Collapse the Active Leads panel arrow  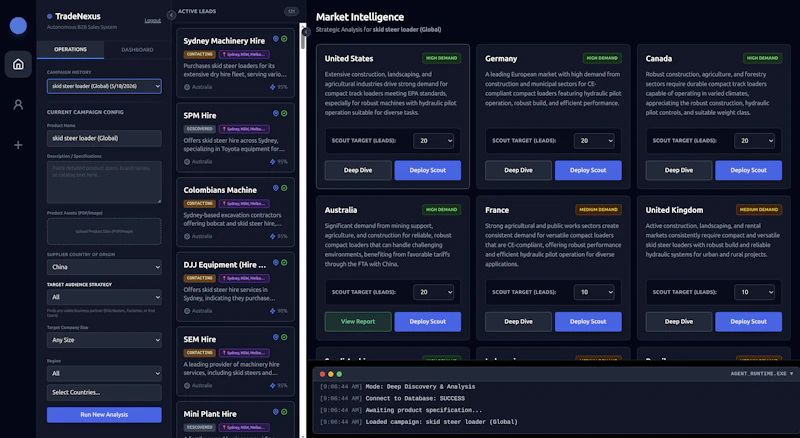(x=306, y=32)
